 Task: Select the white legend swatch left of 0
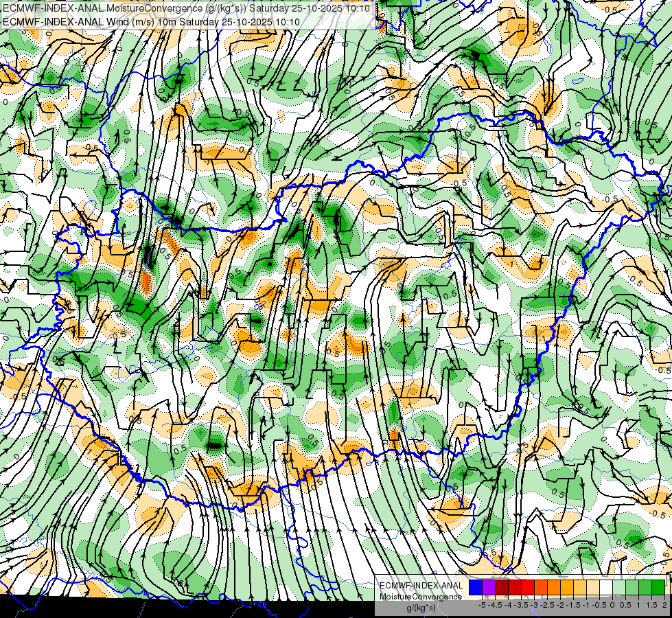tap(606, 588)
